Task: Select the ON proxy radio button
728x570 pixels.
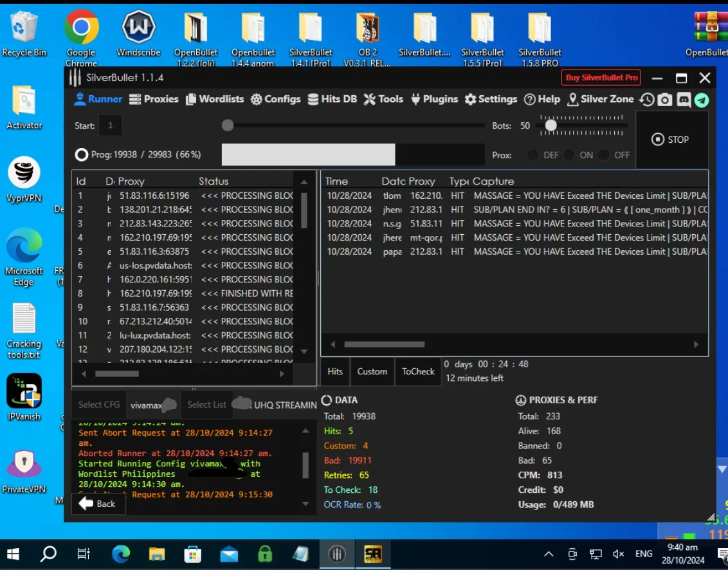Action: click(569, 154)
